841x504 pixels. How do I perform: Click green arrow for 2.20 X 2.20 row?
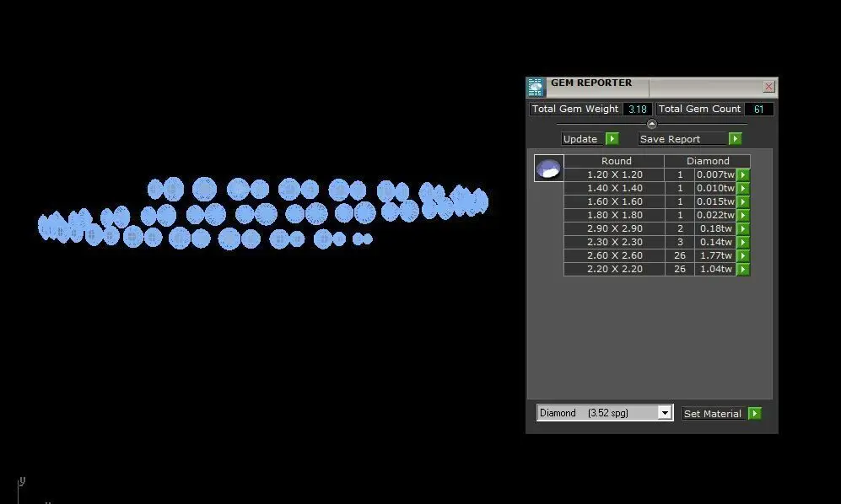(743, 269)
